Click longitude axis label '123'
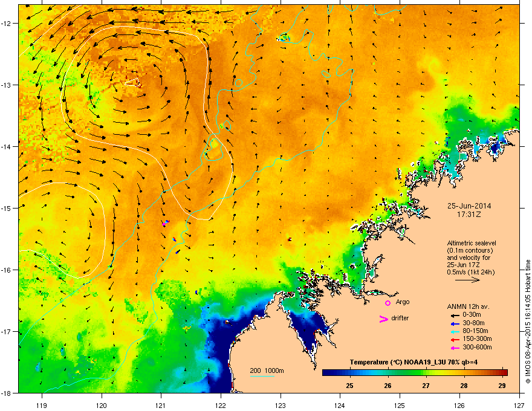Image resolution: width=532 pixels, height=411 pixels. pyautogui.click(x=281, y=406)
